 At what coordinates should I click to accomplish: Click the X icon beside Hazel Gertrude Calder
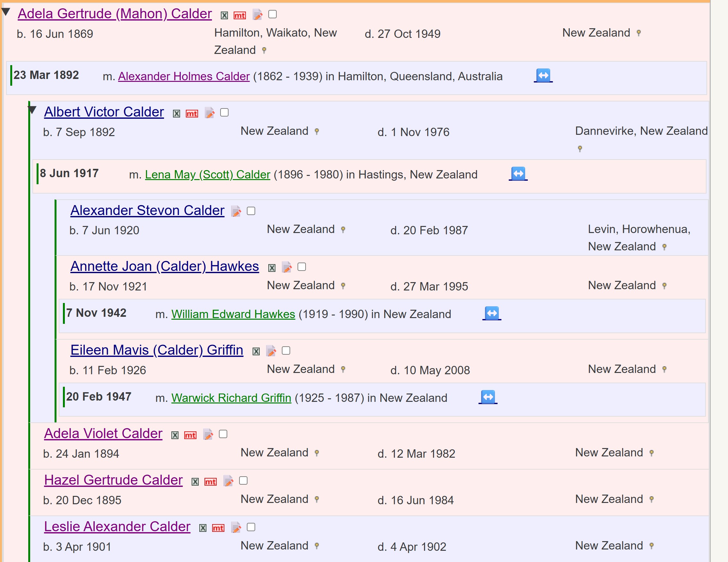coord(195,482)
